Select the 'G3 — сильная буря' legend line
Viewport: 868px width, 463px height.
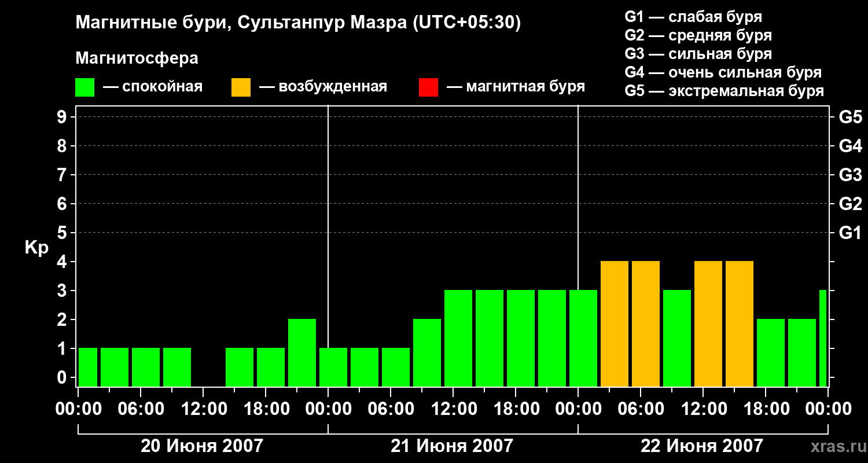click(698, 54)
